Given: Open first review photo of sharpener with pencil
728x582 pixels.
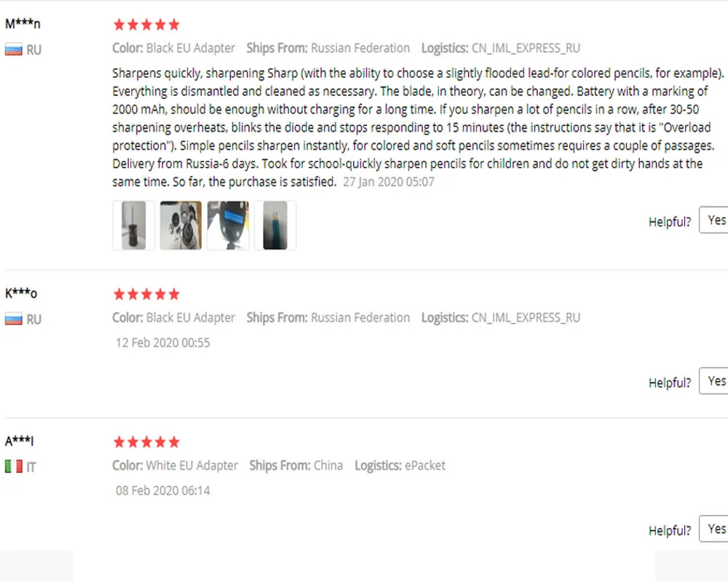Looking at the screenshot, I should (x=133, y=226).
